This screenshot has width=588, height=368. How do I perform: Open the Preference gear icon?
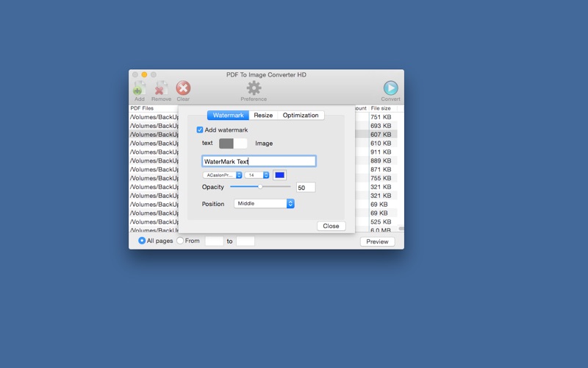254,89
